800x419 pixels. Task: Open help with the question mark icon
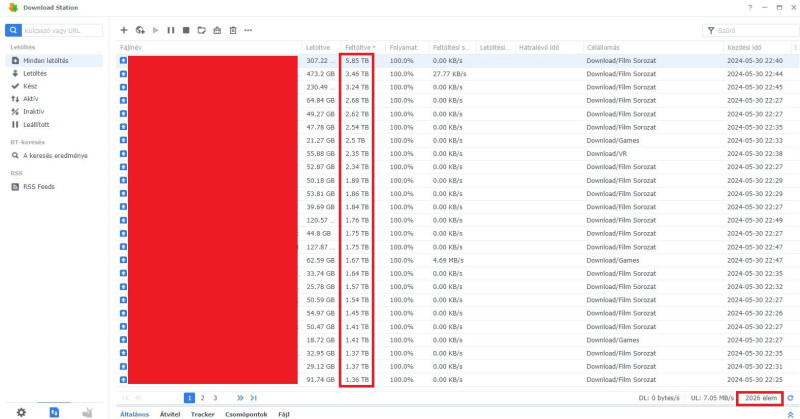[750, 8]
